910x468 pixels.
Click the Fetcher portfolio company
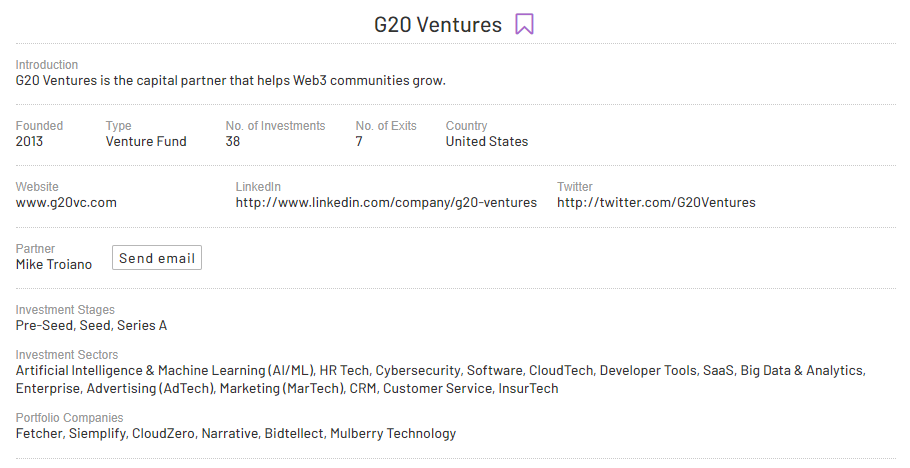[39, 433]
